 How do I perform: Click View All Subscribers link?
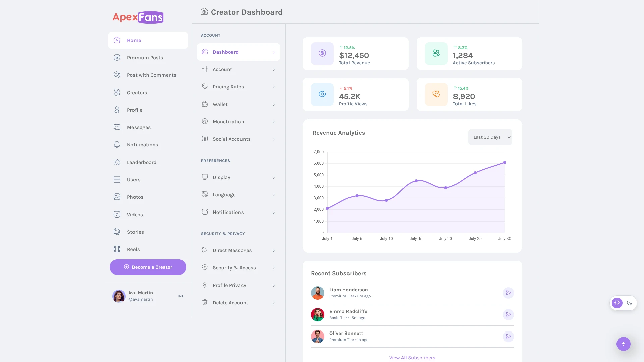coord(412,358)
